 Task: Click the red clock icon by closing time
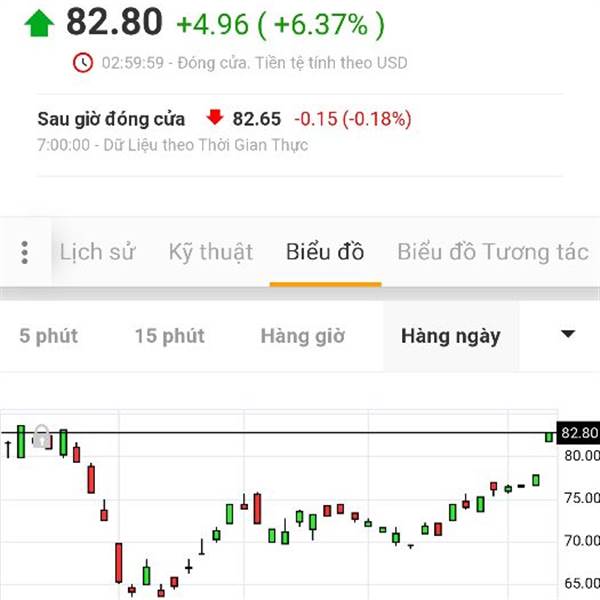(x=83, y=63)
